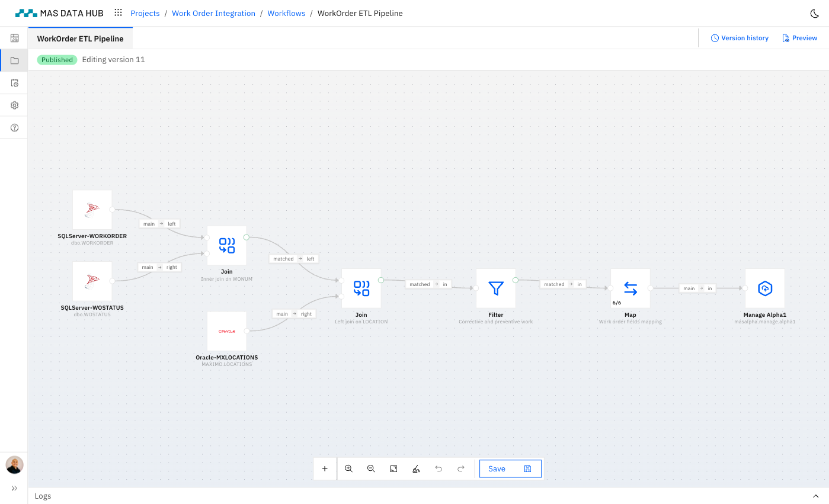The image size is (829, 504).
Task: Open the projects folder sidebar icon
Action: coord(14,60)
